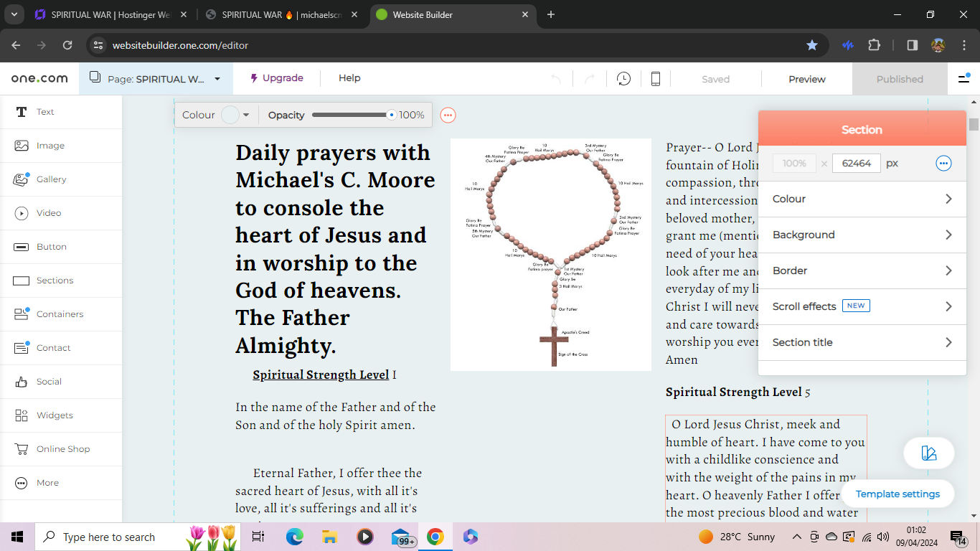Screen dimensions: 980x551
Task: Bookmark this page with the star icon
Action: click(811, 45)
